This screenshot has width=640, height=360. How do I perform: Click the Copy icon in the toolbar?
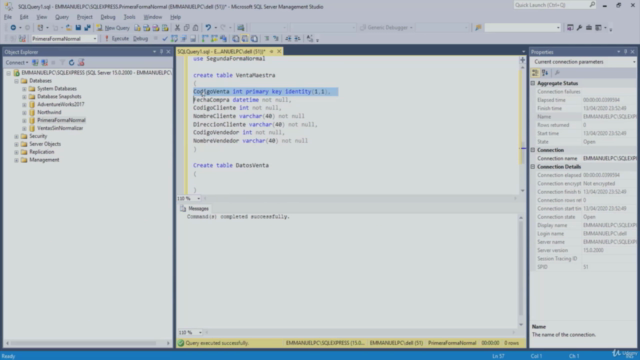[187, 28]
